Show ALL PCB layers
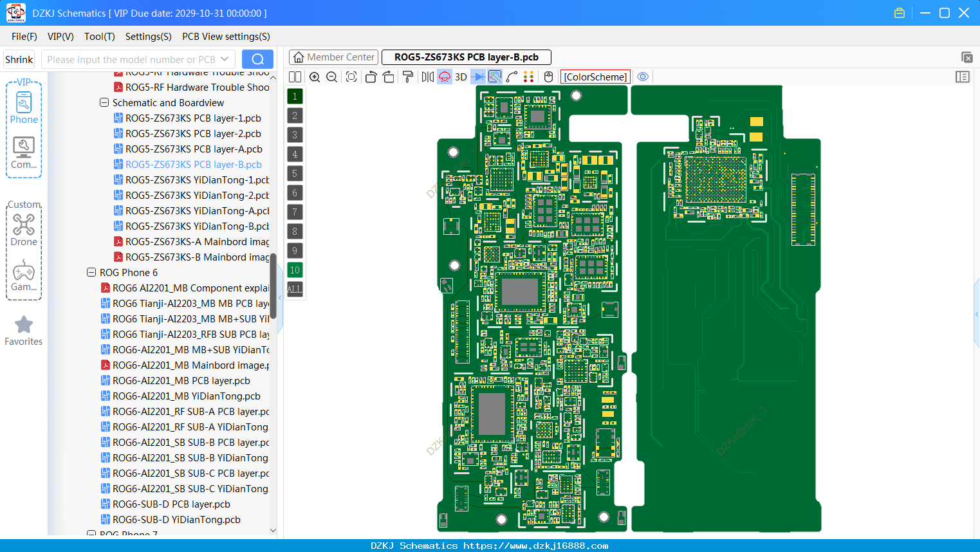The height and width of the screenshot is (552, 980). (295, 289)
